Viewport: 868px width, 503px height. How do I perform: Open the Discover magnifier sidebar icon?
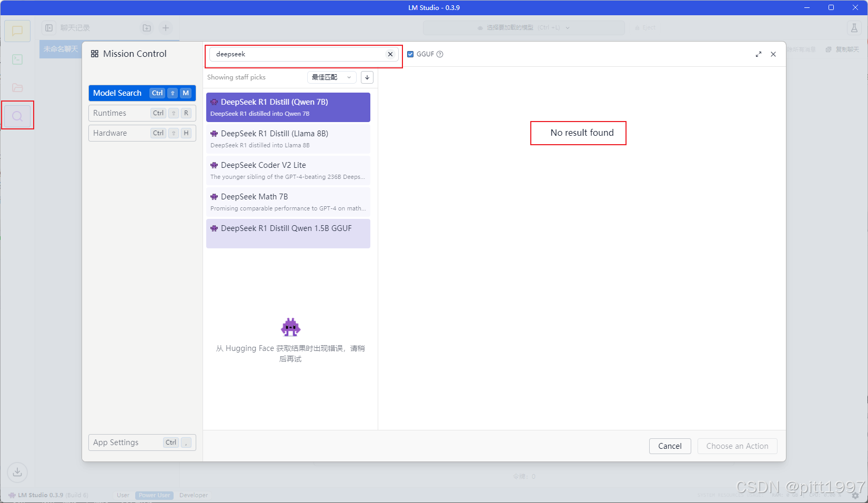point(17,116)
